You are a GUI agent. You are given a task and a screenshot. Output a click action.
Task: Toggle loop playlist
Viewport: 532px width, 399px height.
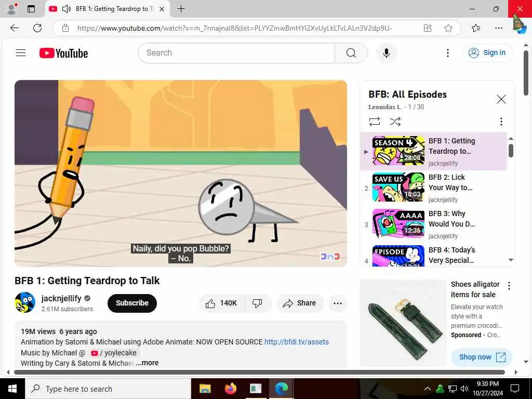pos(375,122)
